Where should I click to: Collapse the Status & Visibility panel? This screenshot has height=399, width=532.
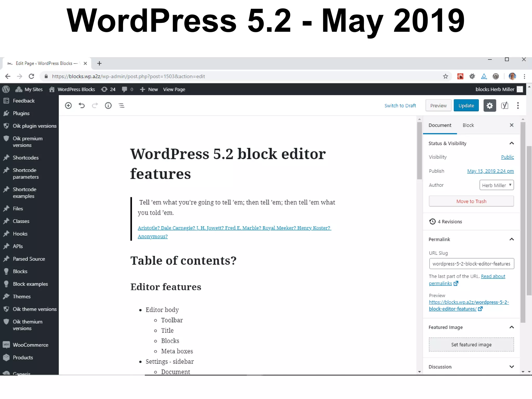[x=471, y=143]
